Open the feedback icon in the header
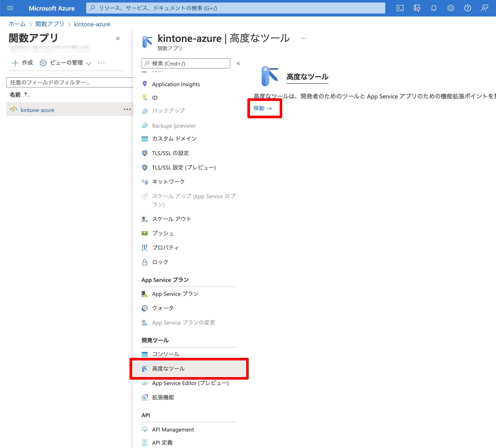The image size is (496, 448). pos(484,8)
